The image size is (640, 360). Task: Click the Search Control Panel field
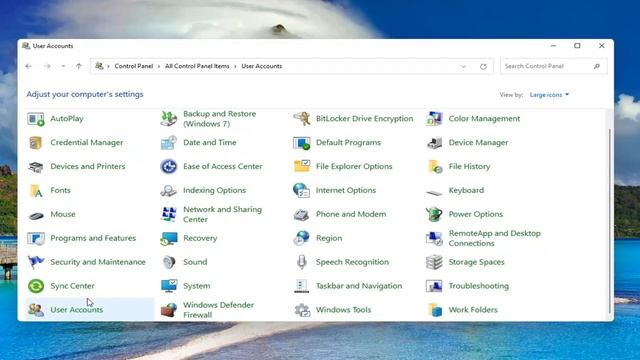click(554, 66)
